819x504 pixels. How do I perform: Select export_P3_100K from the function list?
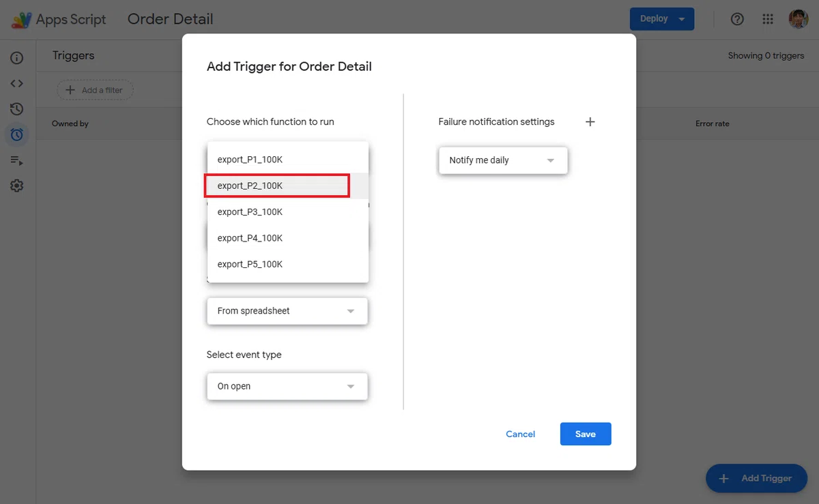(288, 212)
